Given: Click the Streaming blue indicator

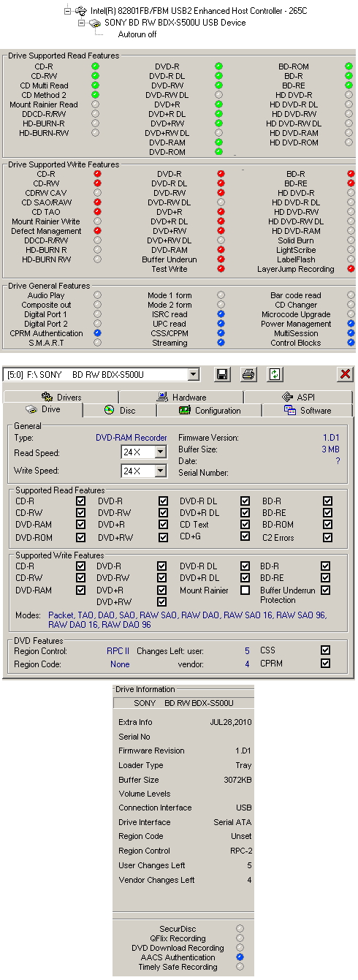Looking at the screenshot, I should tap(221, 343).
